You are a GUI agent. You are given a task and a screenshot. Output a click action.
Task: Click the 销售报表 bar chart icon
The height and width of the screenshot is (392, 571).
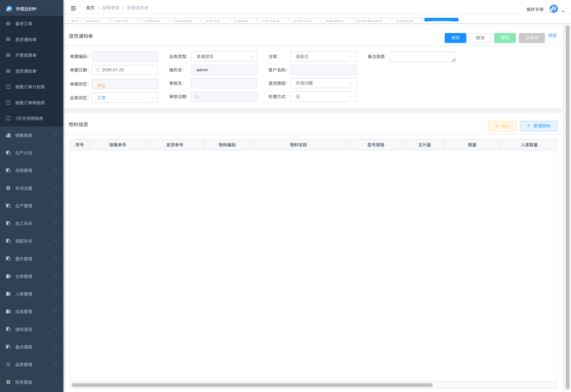click(8, 135)
